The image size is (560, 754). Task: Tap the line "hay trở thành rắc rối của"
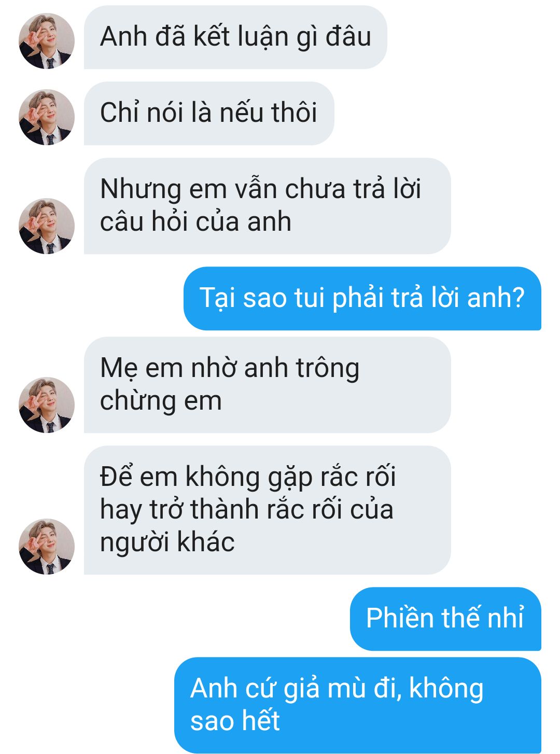point(247,510)
